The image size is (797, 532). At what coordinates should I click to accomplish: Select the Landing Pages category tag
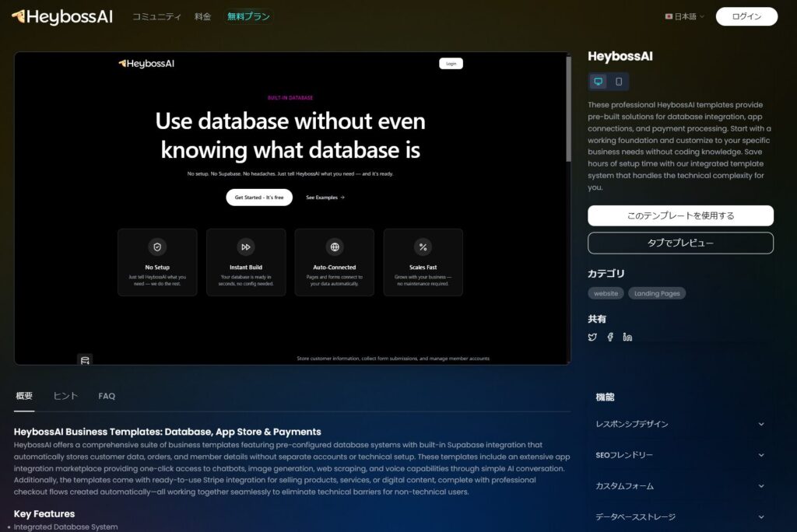click(657, 293)
